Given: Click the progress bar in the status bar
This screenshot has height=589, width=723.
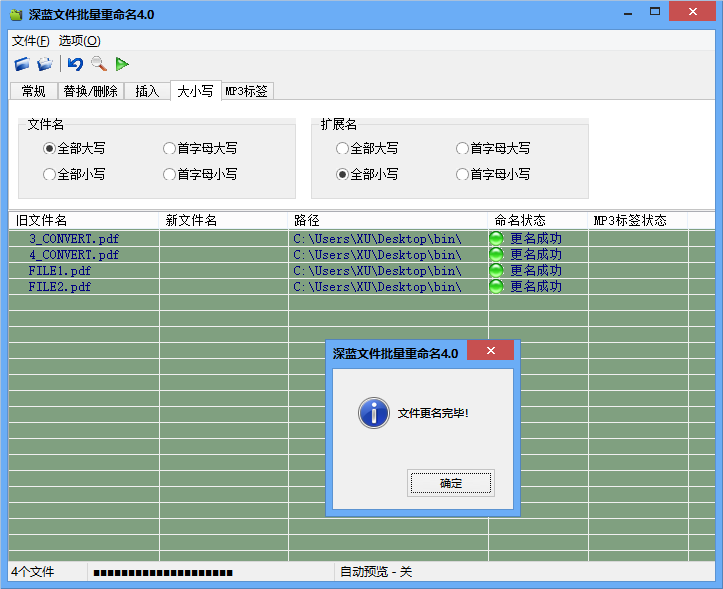Looking at the screenshot, I should [x=162, y=573].
